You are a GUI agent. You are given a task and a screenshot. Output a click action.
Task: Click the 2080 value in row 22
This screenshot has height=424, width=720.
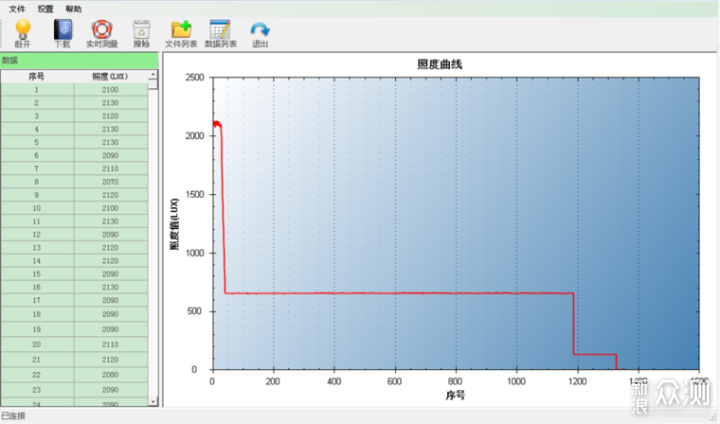pos(110,375)
